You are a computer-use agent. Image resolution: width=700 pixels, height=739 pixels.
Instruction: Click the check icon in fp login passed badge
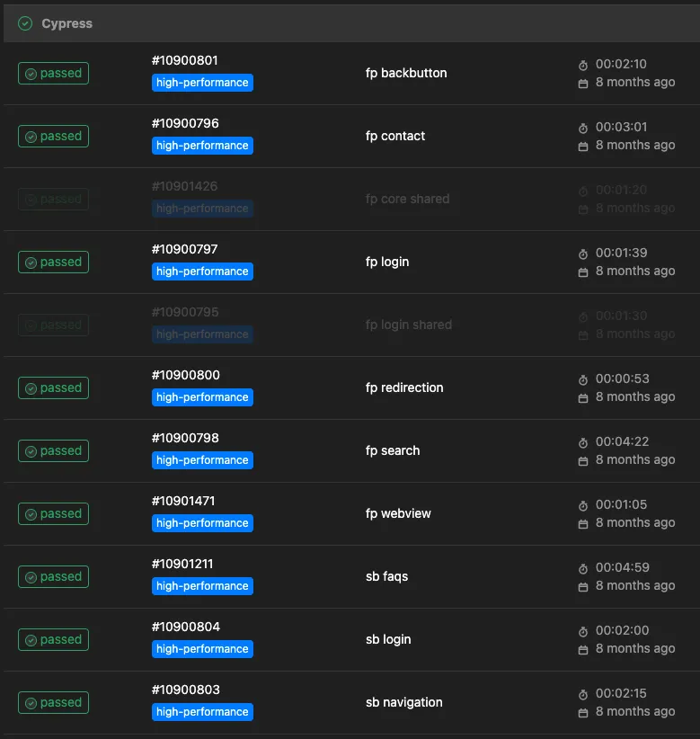pos(31,263)
